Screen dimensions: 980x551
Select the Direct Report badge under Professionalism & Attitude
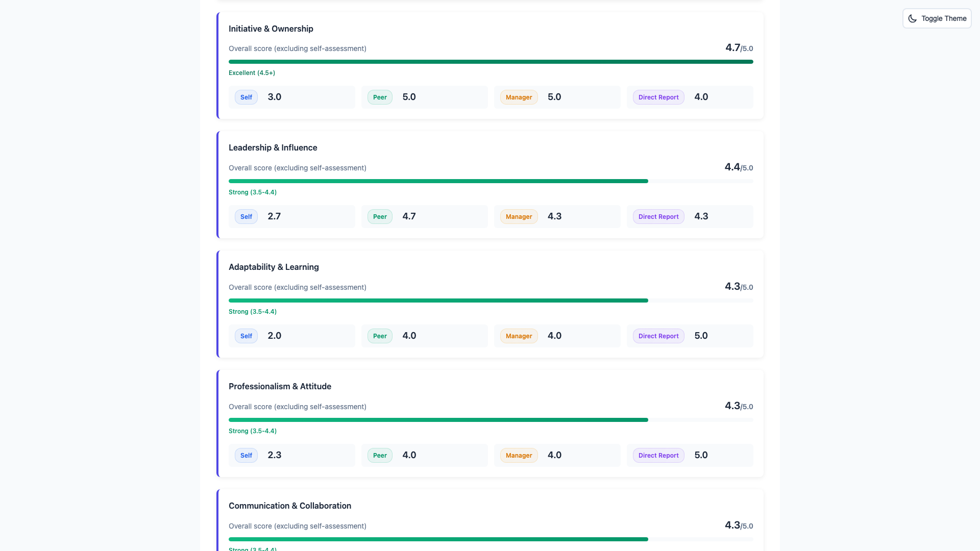click(x=658, y=455)
